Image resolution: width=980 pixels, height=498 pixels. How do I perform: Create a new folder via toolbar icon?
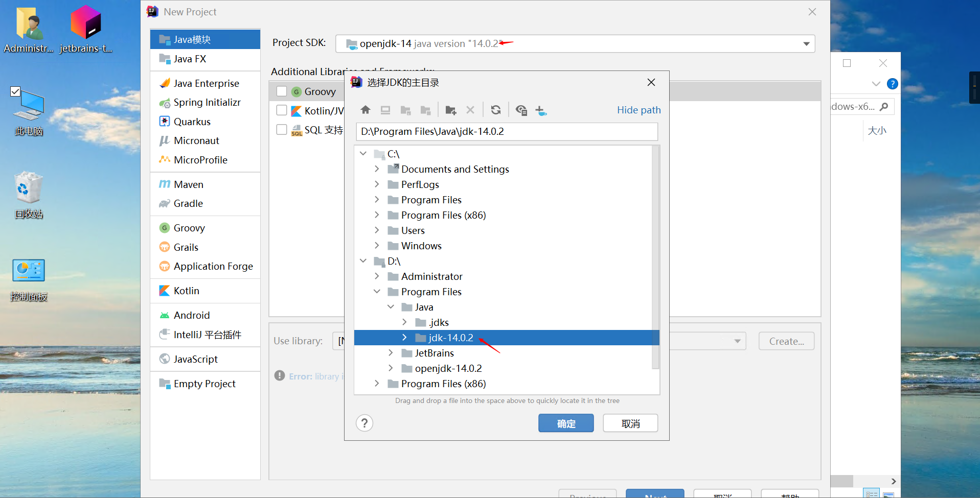coord(451,110)
